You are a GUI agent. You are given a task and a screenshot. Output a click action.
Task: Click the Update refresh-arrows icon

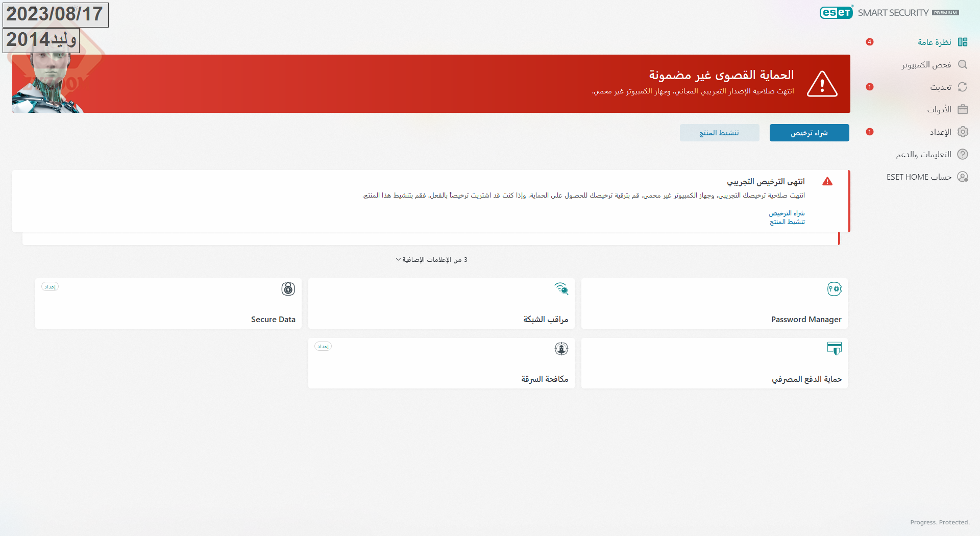click(x=963, y=87)
